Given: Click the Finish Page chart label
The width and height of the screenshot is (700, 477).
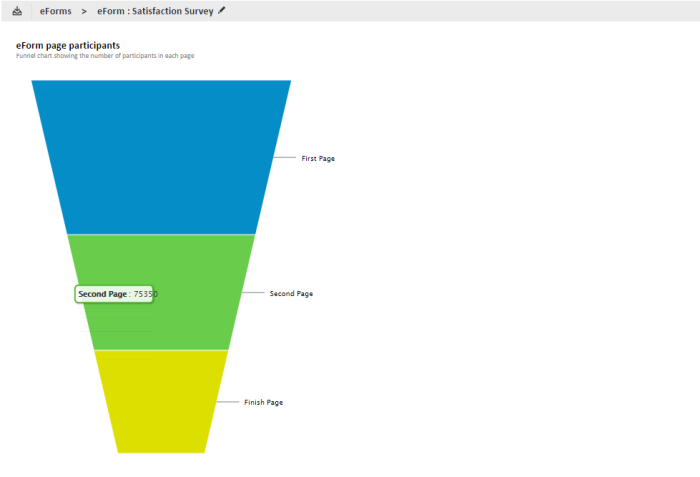Looking at the screenshot, I should pos(263,402).
